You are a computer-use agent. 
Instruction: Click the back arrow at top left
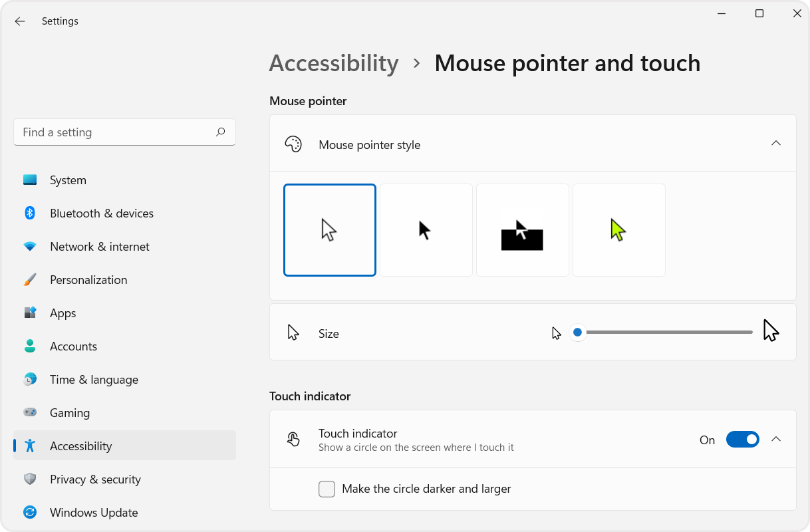click(x=19, y=21)
